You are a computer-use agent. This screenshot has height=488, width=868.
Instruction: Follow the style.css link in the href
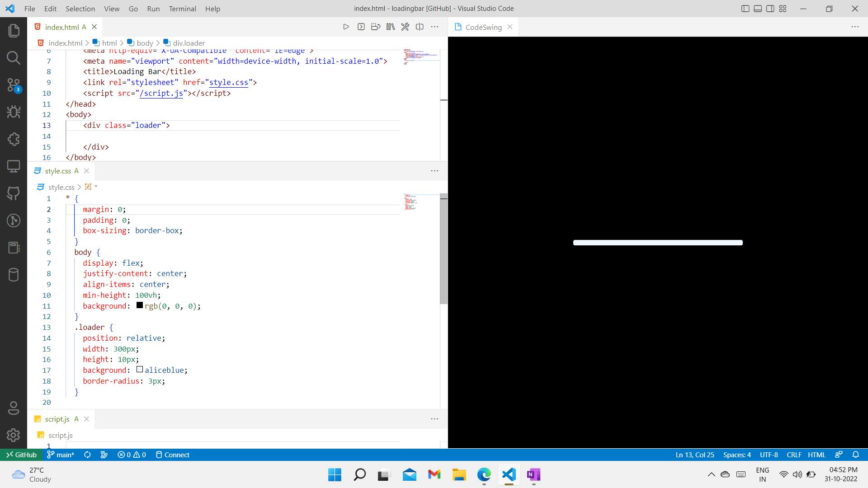[229, 82]
